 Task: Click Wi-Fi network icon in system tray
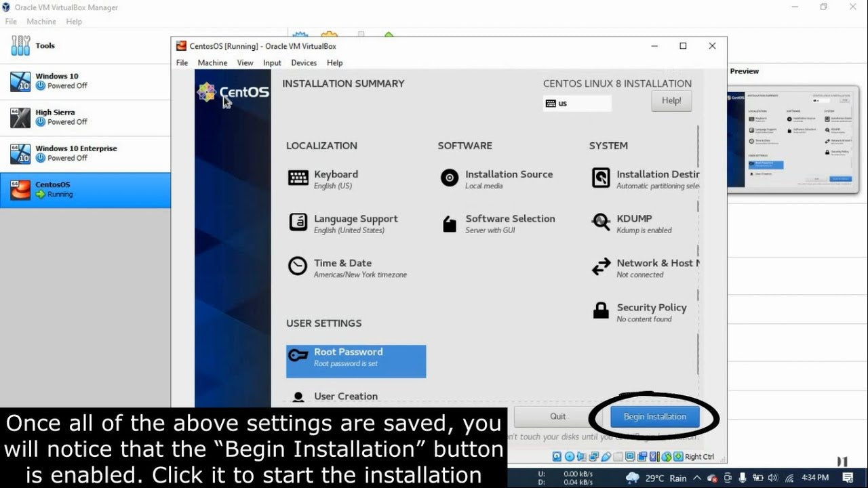(x=789, y=478)
